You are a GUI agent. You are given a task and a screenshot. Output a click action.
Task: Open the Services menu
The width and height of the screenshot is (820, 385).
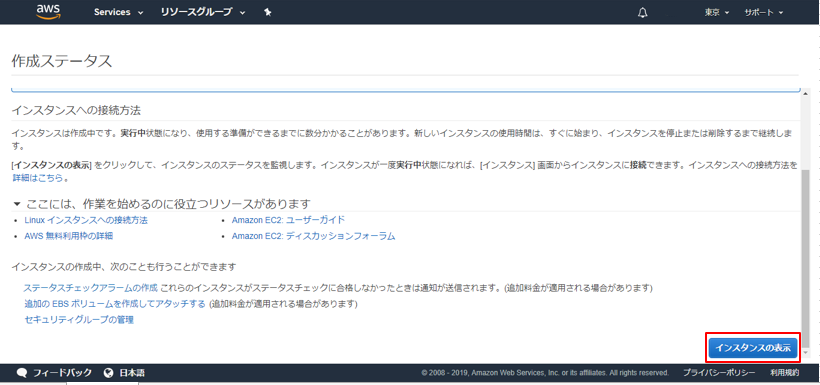pos(118,13)
